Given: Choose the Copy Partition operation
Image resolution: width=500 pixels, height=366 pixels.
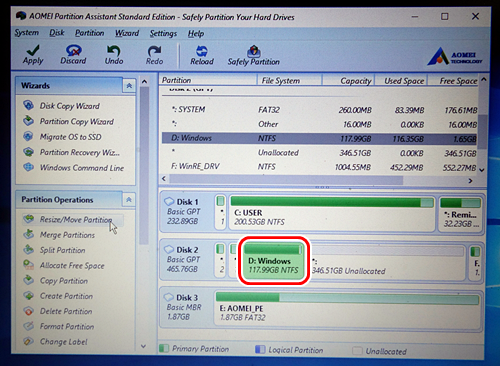Looking at the screenshot, I should [55, 281].
